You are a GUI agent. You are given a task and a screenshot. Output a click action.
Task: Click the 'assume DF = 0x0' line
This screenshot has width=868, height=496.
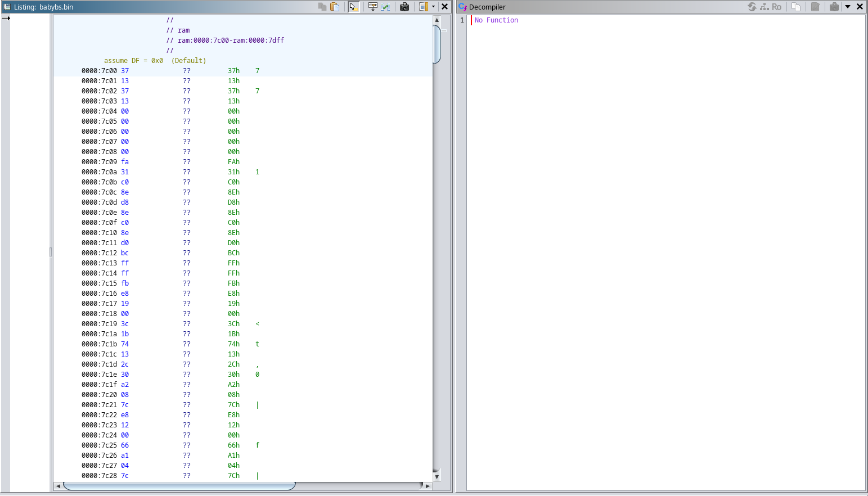pos(155,61)
